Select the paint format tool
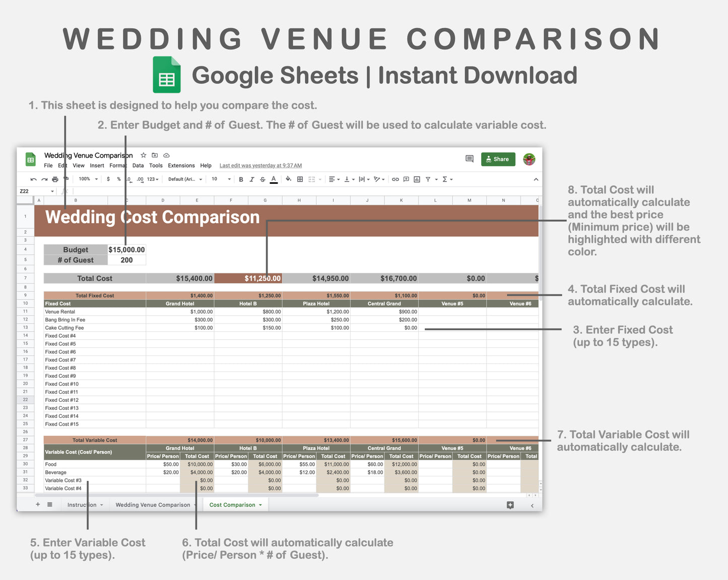The height and width of the screenshot is (580, 728). [65, 179]
